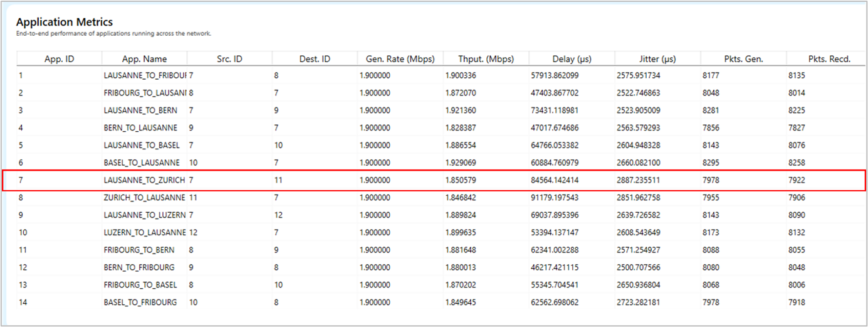Select the LAUSANNE_TO_ZURICH row
Image resolution: width=868 pixels, height=327 pixels.
point(144,180)
